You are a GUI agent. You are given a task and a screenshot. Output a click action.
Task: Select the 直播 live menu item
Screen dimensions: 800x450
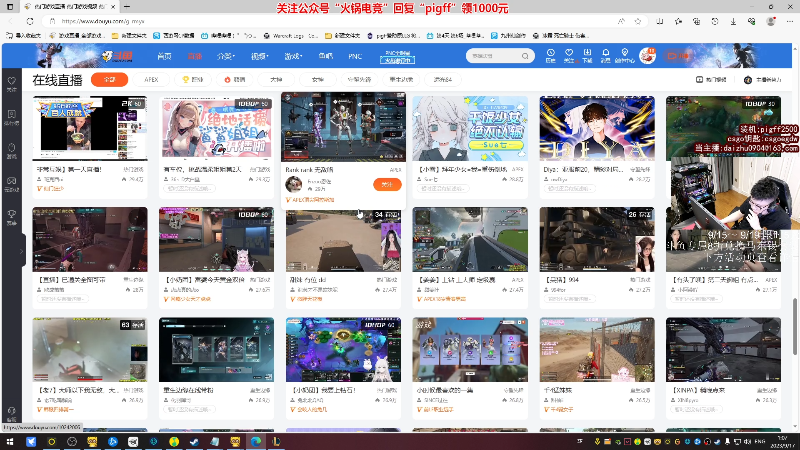pos(194,56)
